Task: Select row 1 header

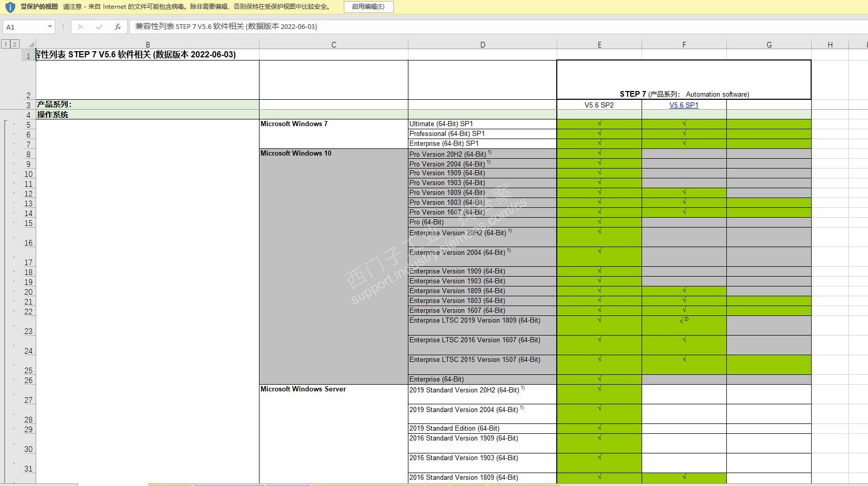Action: [x=28, y=55]
